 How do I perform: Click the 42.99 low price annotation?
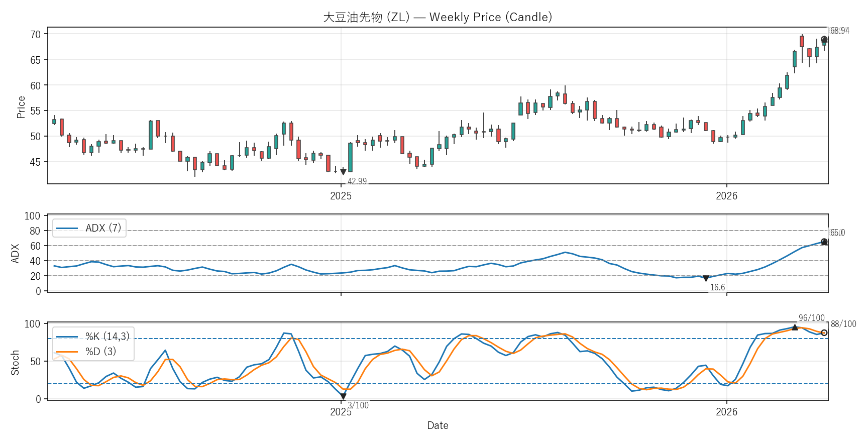[357, 181]
